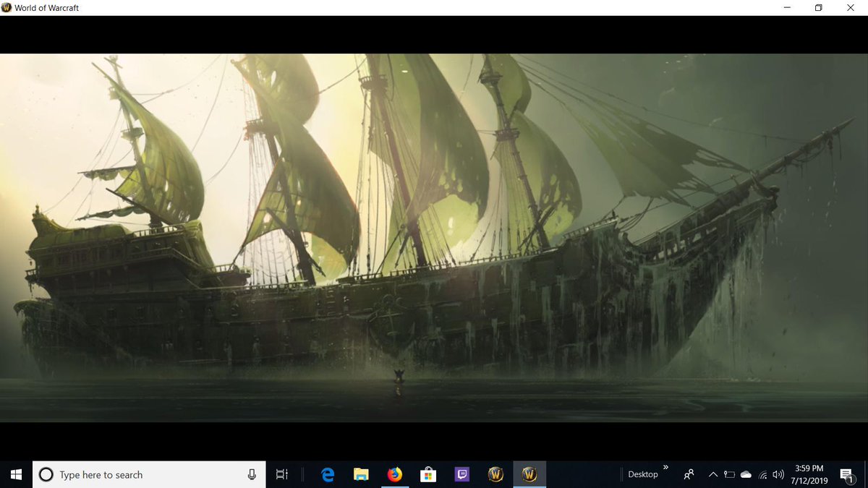This screenshot has width=868, height=488.
Task: Click the inactive World of Warcraft taskbar icon
Action: [495, 474]
